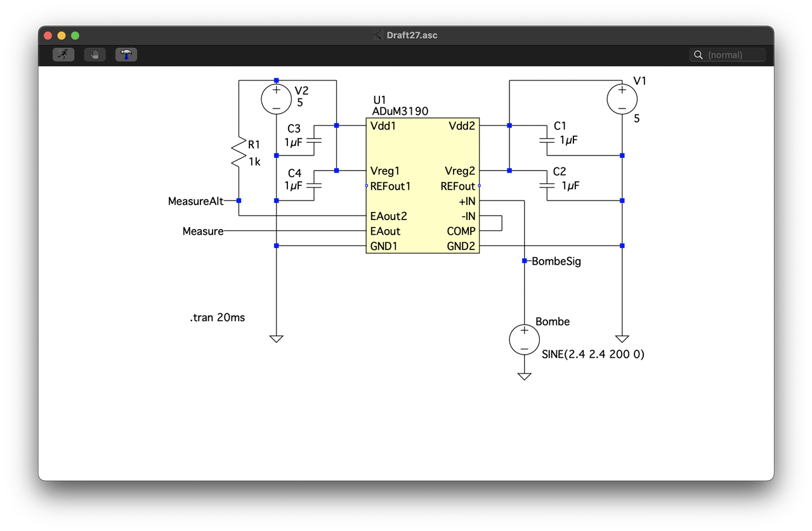Click the REFout1 pin label
Image resolution: width=812 pixels, height=531 pixels.
tap(391, 187)
